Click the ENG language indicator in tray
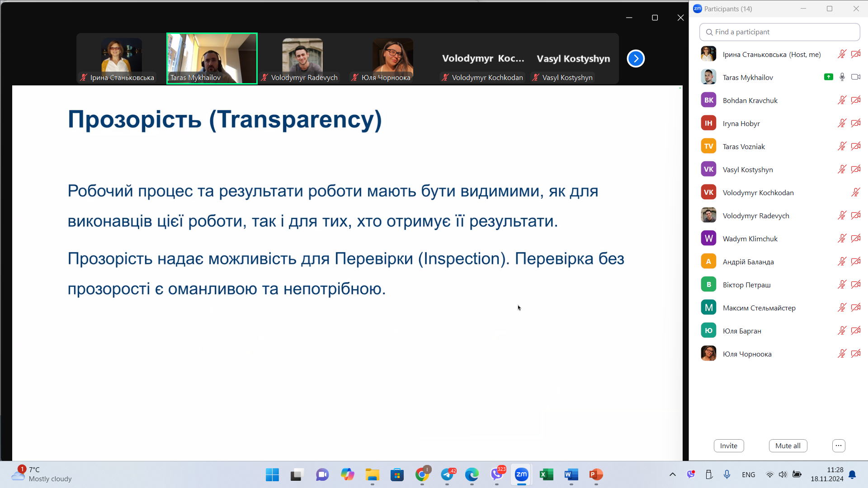The height and width of the screenshot is (488, 868). [x=748, y=474]
